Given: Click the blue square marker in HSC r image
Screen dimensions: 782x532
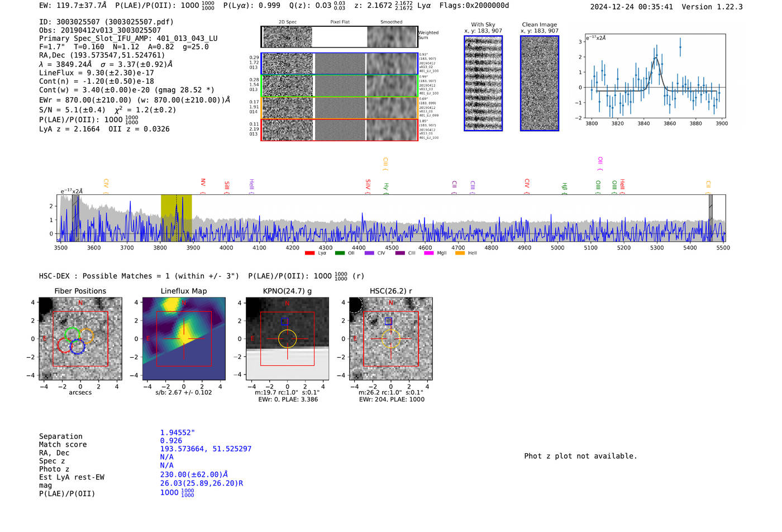Looking at the screenshot, I should coord(388,321).
